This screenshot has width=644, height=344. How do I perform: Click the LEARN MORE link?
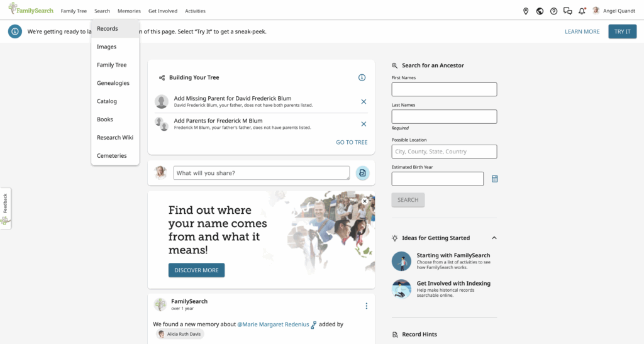click(582, 31)
